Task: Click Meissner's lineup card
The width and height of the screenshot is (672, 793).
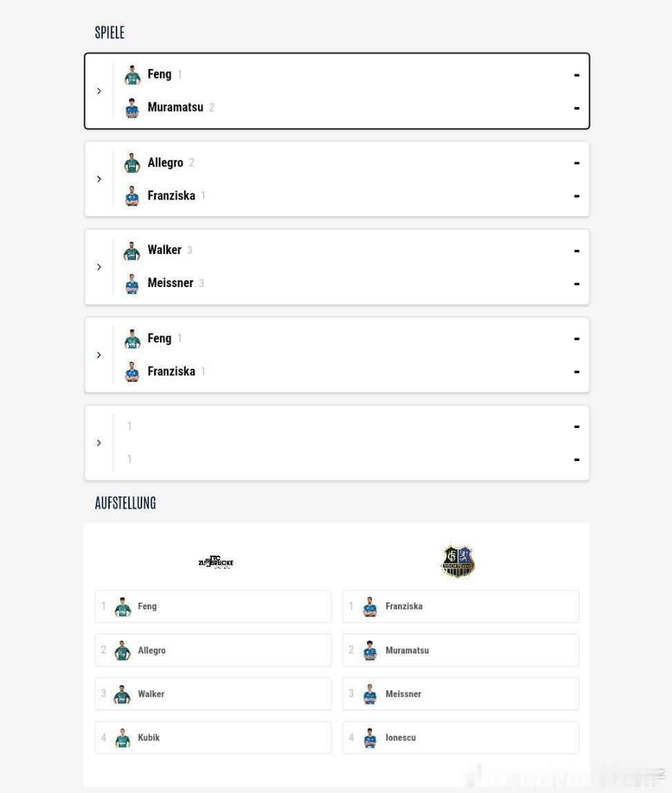Action: coord(460,694)
